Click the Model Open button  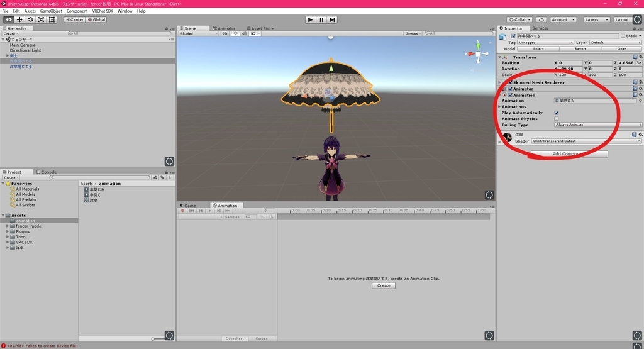click(622, 49)
